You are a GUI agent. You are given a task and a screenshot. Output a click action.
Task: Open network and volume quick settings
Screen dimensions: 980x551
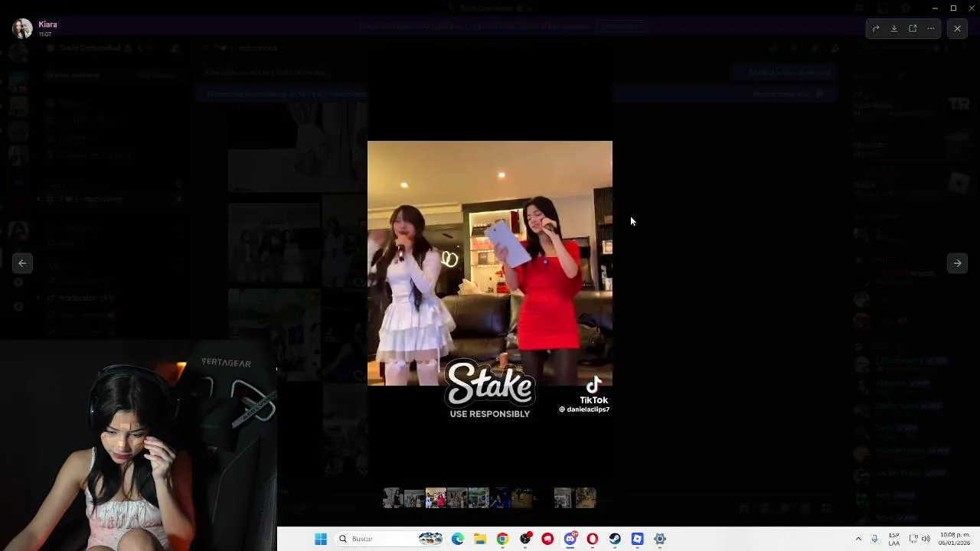click(x=920, y=539)
